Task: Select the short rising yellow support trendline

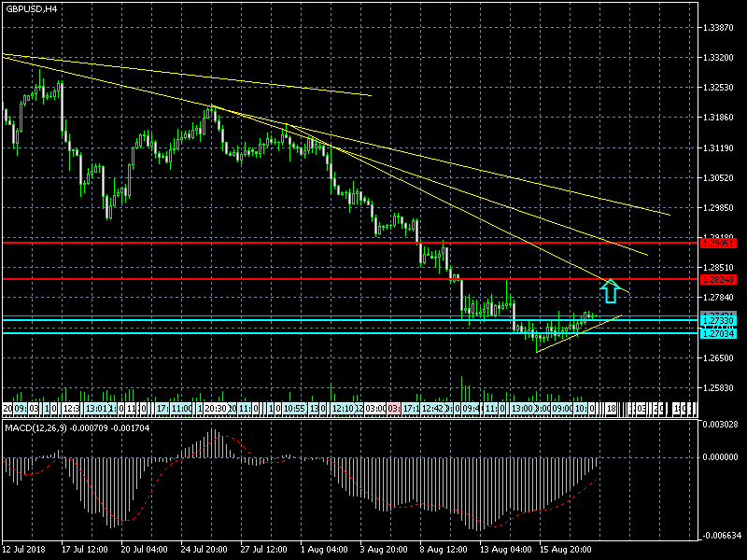Action: 579,334
